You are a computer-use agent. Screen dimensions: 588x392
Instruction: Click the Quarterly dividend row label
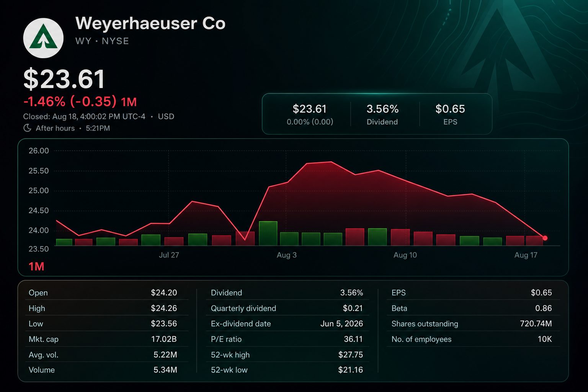coord(243,309)
